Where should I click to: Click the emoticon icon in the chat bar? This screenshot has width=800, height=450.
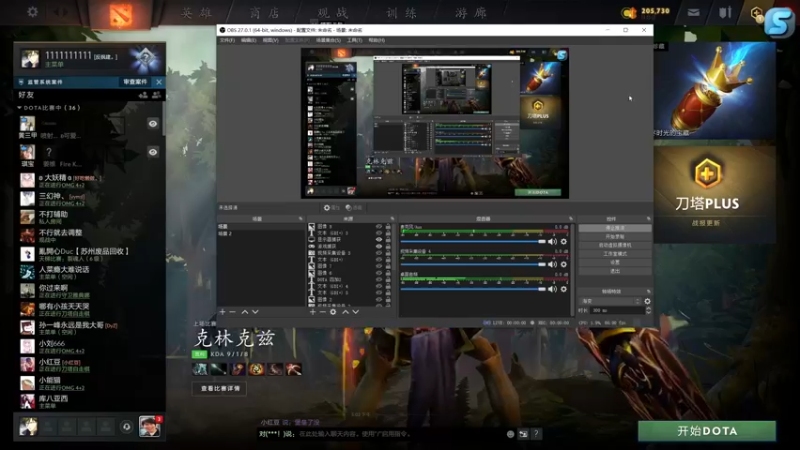[x=510, y=434]
